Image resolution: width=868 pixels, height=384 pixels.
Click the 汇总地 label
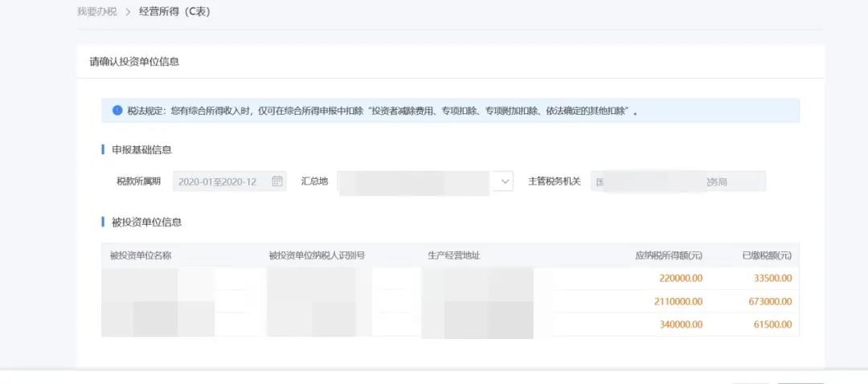tap(314, 181)
